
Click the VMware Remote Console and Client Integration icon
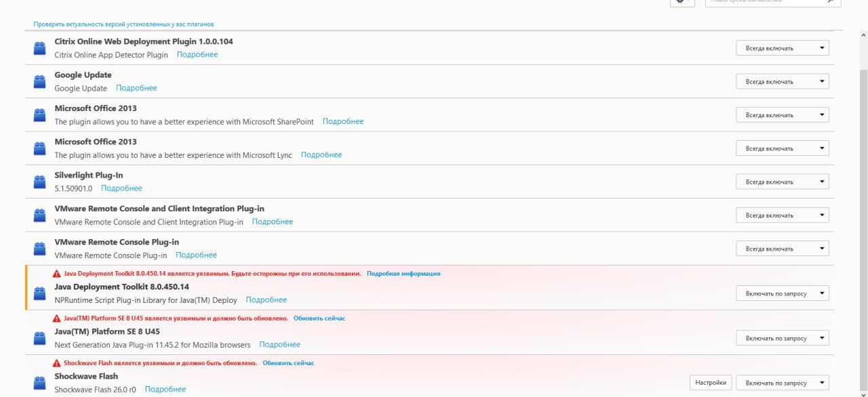[39, 215]
